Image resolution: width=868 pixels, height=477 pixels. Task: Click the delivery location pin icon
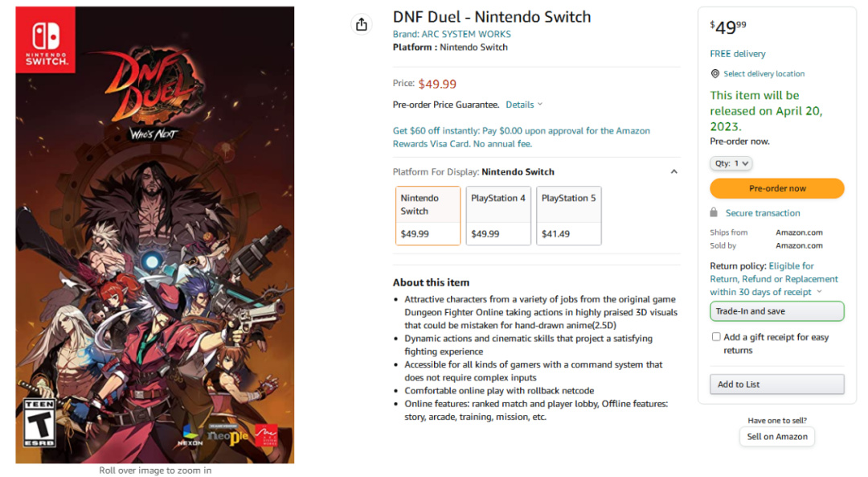pyautogui.click(x=715, y=74)
